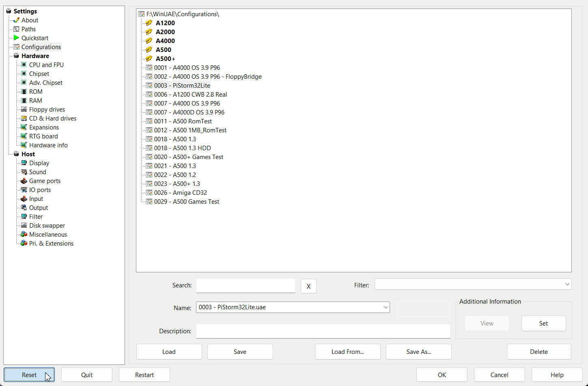Select 0001 - A4000 OS 3.9 P96
This screenshot has height=386, width=588.
[187, 68]
